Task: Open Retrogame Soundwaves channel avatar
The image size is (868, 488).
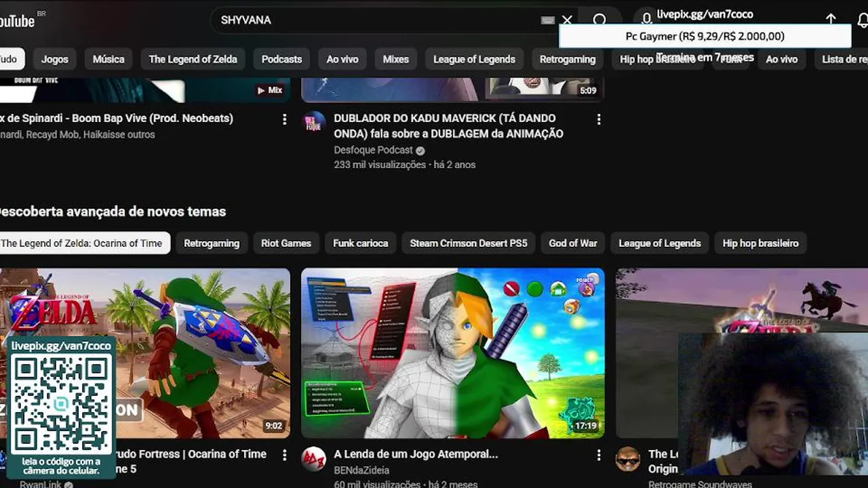Action: click(x=627, y=459)
